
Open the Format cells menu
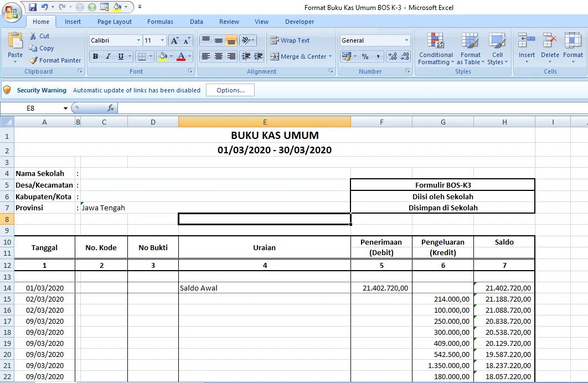click(573, 48)
